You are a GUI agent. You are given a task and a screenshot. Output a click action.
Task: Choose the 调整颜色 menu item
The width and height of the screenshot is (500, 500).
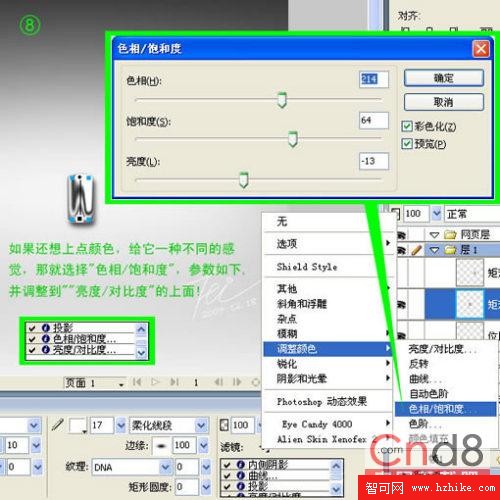click(x=328, y=349)
